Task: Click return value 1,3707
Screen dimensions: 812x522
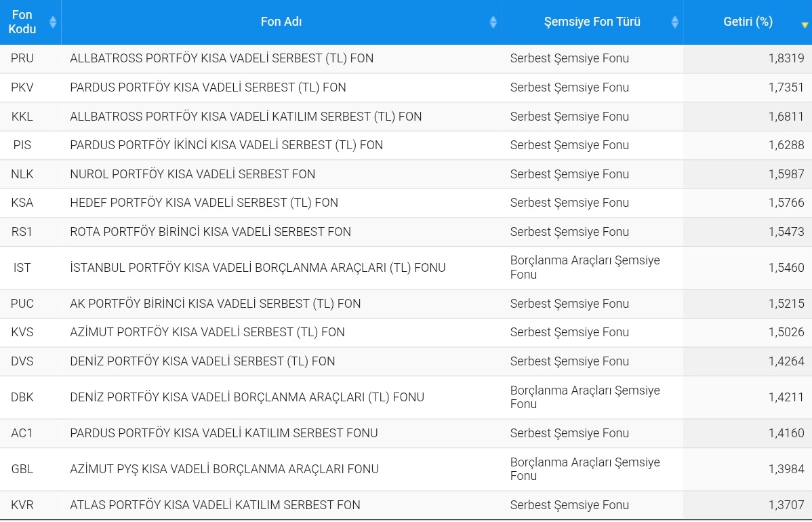Action: tap(786, 505)
